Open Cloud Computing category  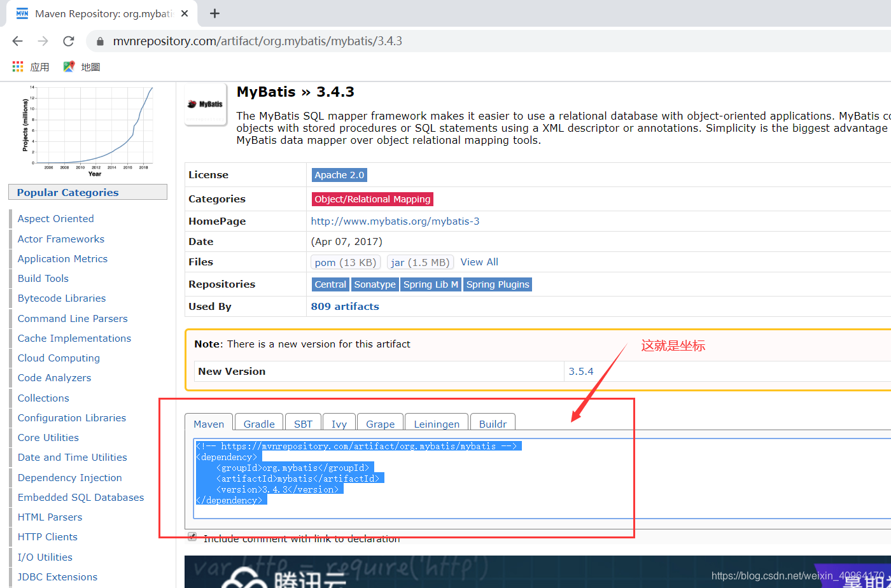(x=59, y=358)
